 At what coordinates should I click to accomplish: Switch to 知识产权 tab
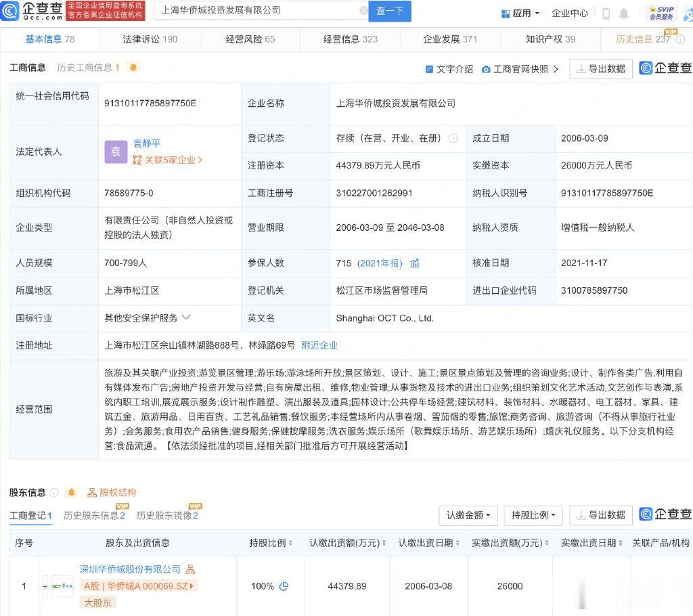coord(550,39)
